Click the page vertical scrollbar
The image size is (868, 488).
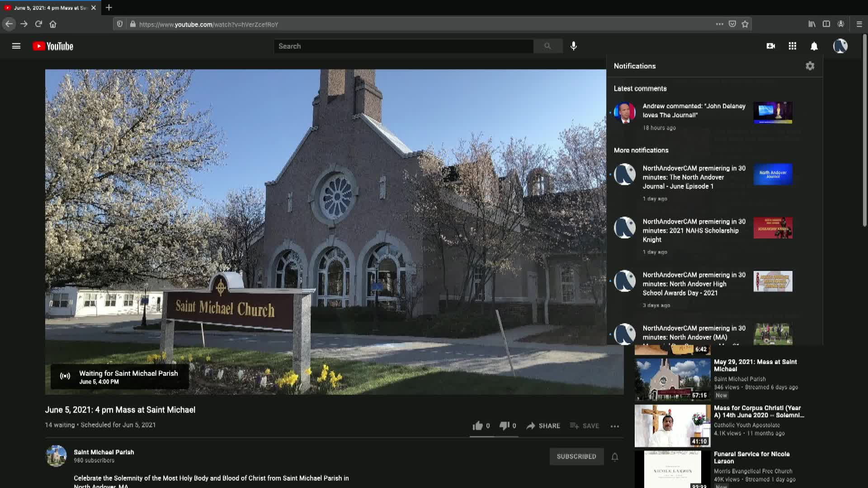click(865, 131)
